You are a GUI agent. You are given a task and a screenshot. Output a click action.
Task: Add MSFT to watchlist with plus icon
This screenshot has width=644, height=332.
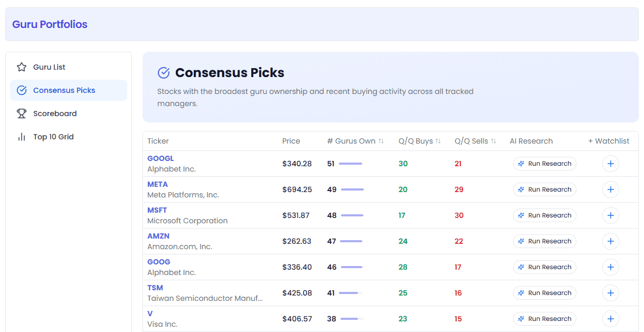click(611, 215)
